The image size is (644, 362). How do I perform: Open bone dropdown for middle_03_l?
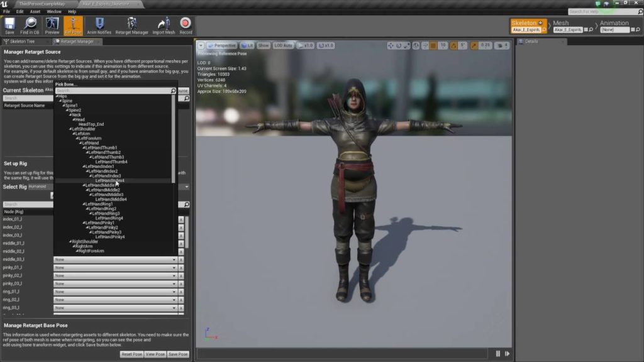coord(116,260)
